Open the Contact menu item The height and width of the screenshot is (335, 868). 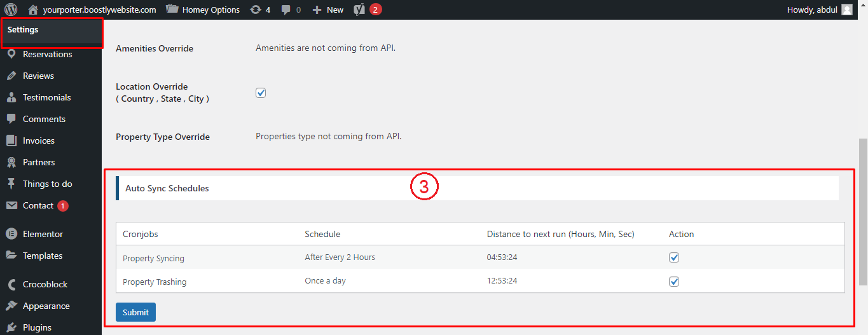[x=38, y=205]
